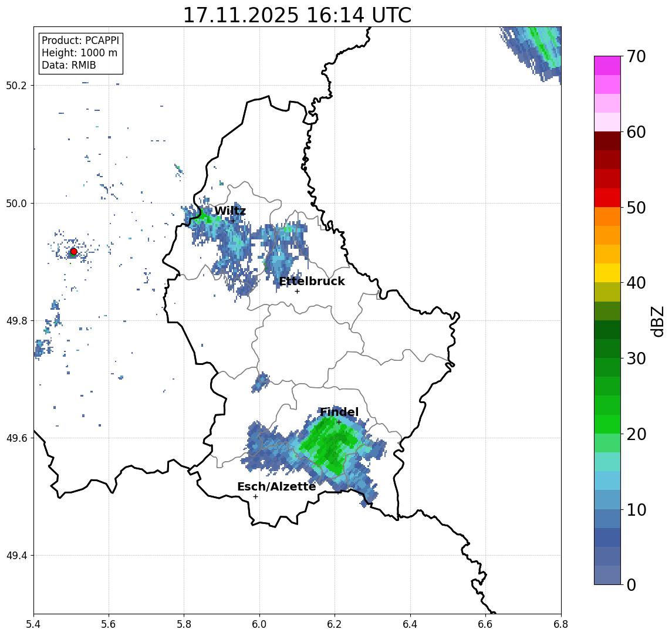Click the latitude tick label 49.4

tap(16, 556)
